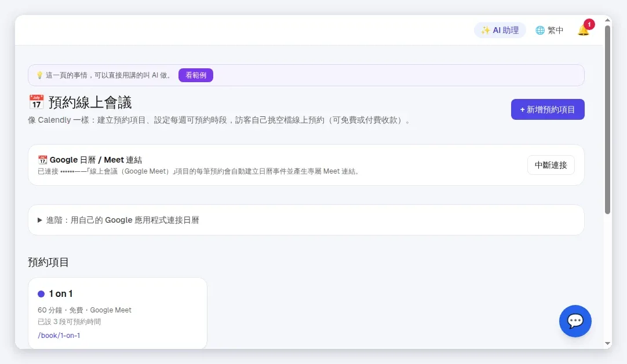Click the 中斷連接 button

(x=551, y=165)
